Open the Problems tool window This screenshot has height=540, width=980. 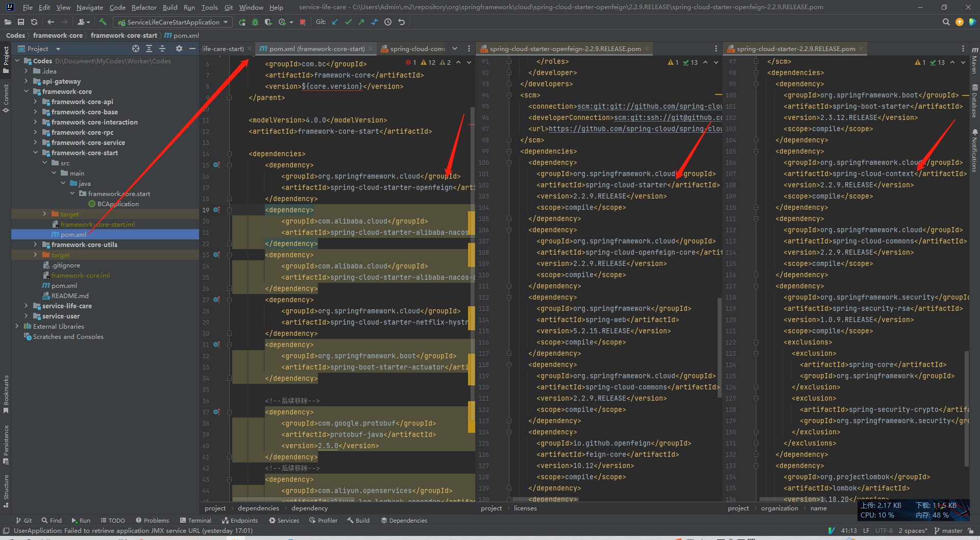coord(152,521)
